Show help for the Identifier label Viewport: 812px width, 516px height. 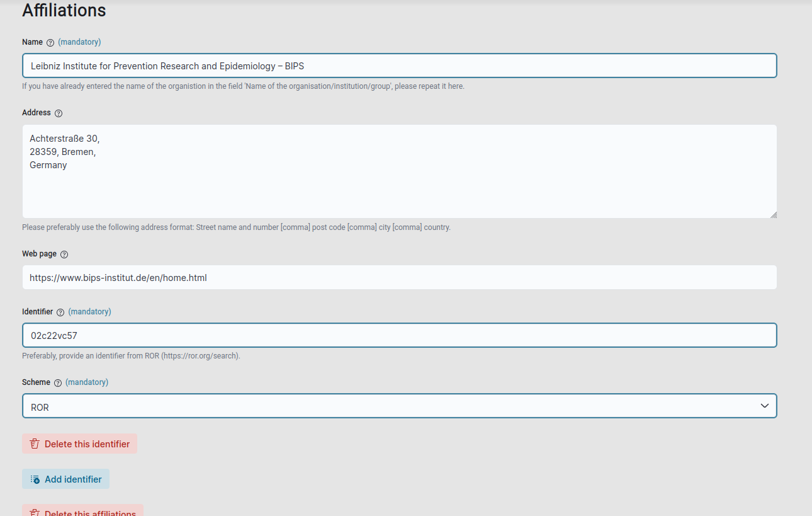(60, 312)
